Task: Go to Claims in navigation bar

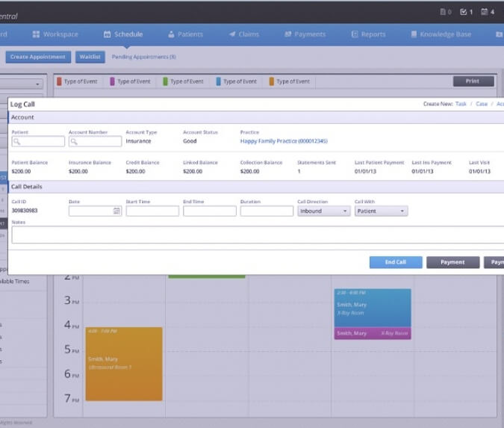Action: click(243, 34)
